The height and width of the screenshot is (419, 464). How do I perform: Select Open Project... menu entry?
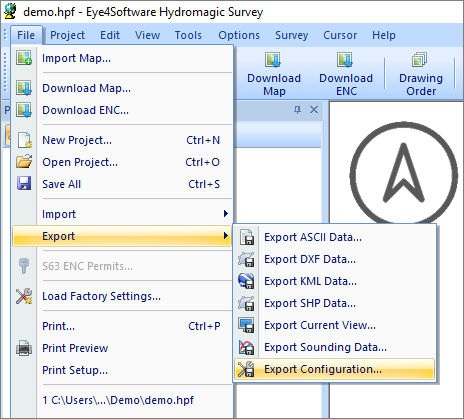tap(122, 162)
